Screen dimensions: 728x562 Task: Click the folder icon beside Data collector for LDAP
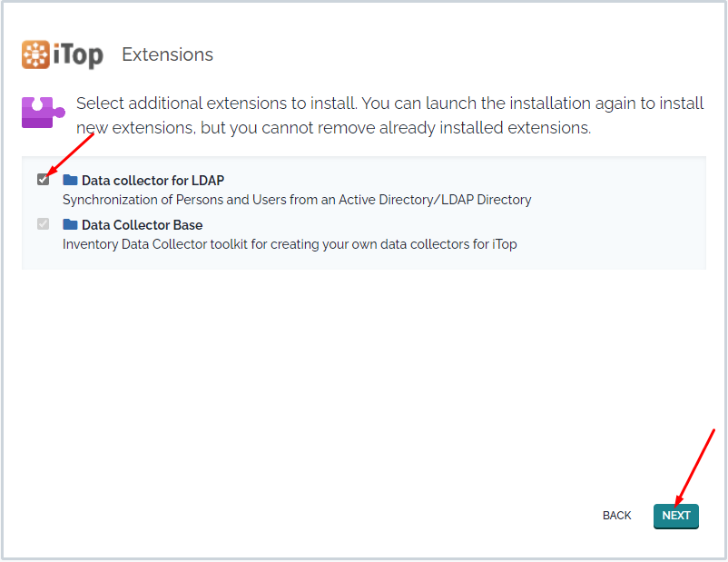70,180
